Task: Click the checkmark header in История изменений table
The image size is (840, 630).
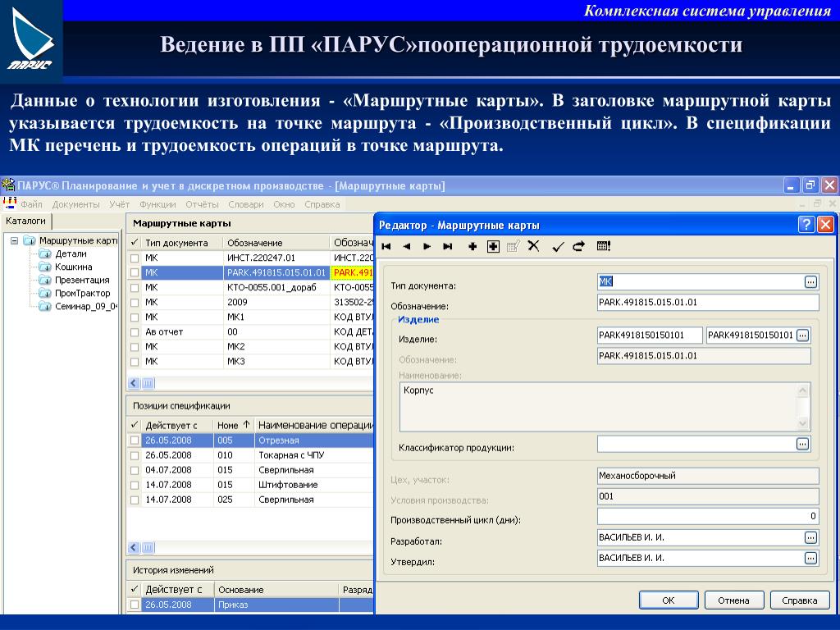Action: [135, 590]
